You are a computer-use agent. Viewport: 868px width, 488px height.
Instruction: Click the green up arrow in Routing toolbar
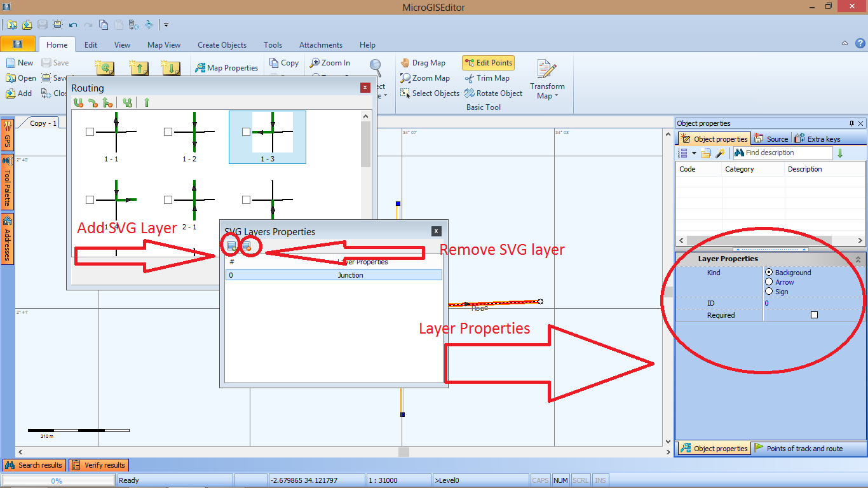point(147,102)
